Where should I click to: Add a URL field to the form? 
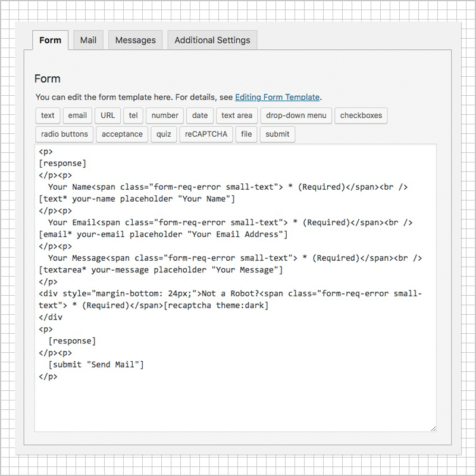pos(107,115)
